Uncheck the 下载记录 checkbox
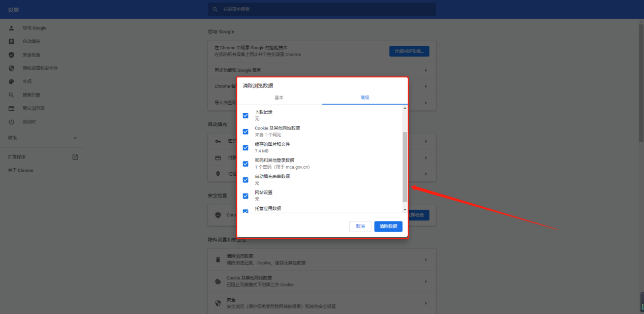This screenshot has width=644, height=314. pyautogui.click(x=246, y=115)
